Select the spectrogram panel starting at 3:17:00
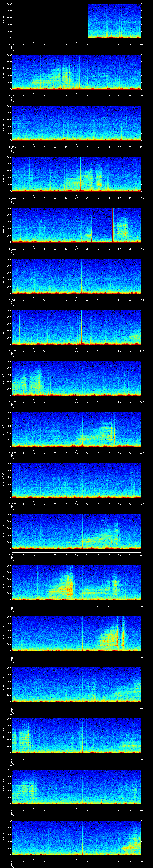Viewport: 153px width, 868px height. (77, 429)
